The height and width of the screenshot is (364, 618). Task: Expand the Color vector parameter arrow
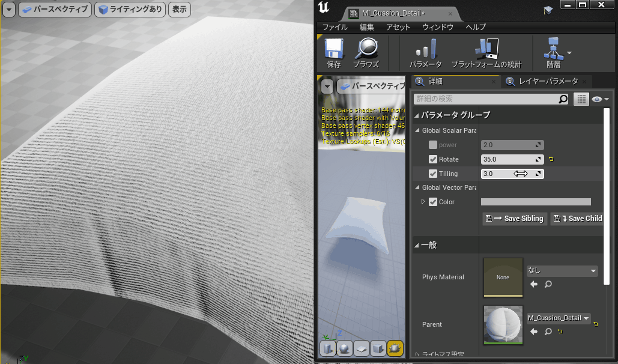tap(423, 202)
